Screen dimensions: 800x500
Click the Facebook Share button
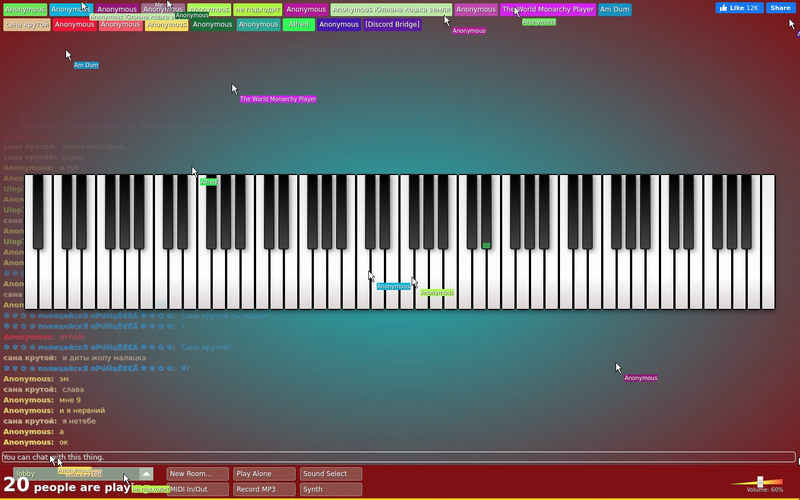[780, 8]
